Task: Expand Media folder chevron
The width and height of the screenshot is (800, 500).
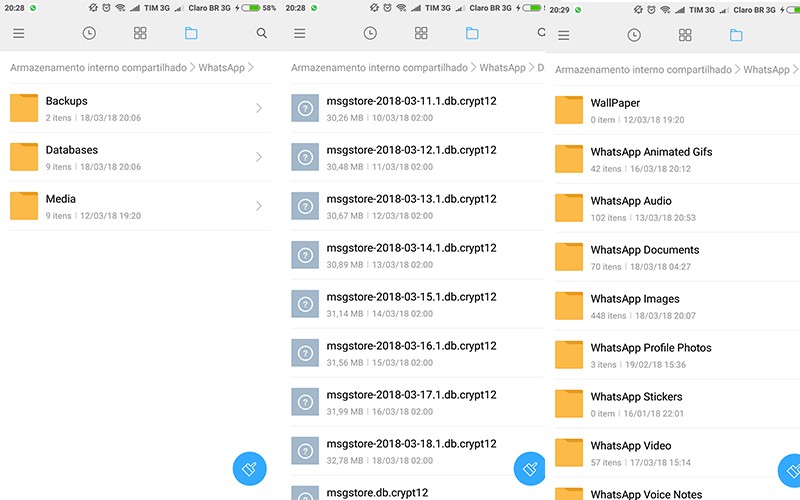Action: (259, 206)
